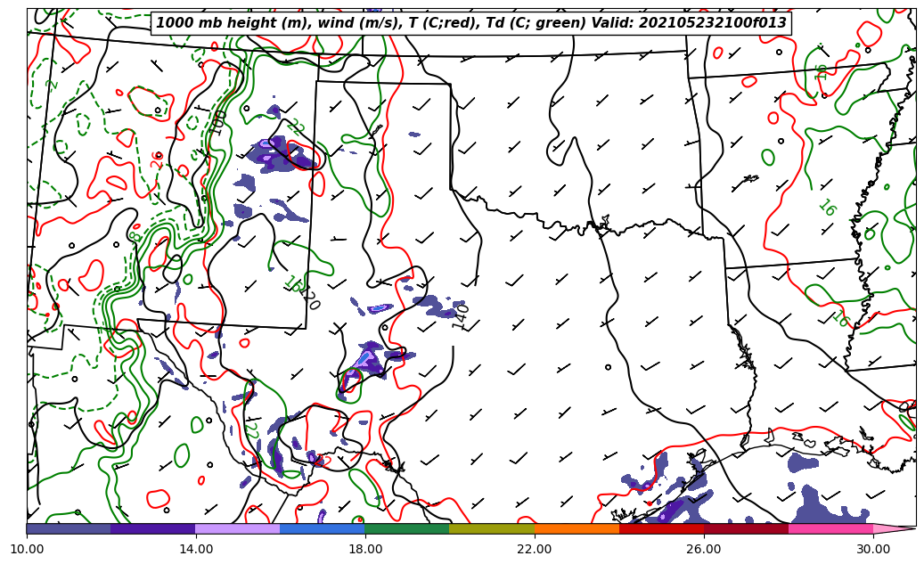Pick the pink 28–30 colorbar segment
The height and width of the screenshot is (564, 924).
point(831,528)
